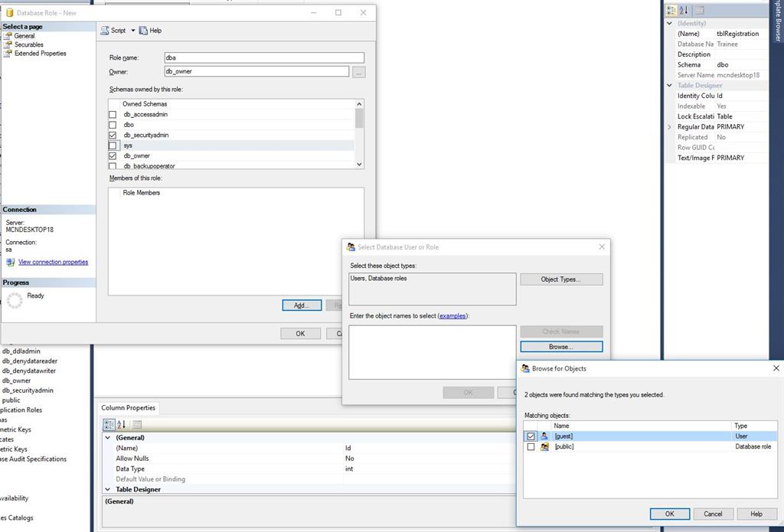
Task: Select the public role in Object Explorer
Action: pos(11,400)
